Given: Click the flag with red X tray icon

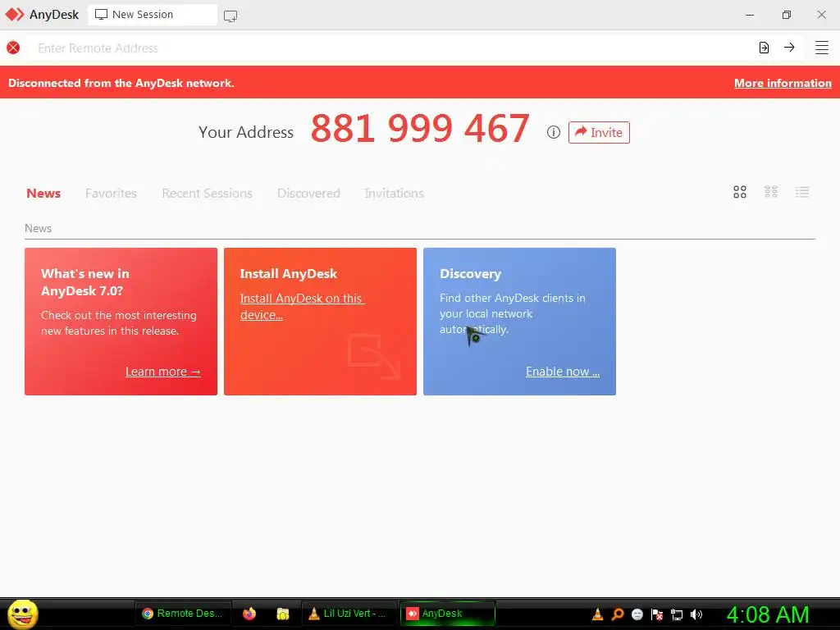Looking at the screenshot, I should pos(657,614).
